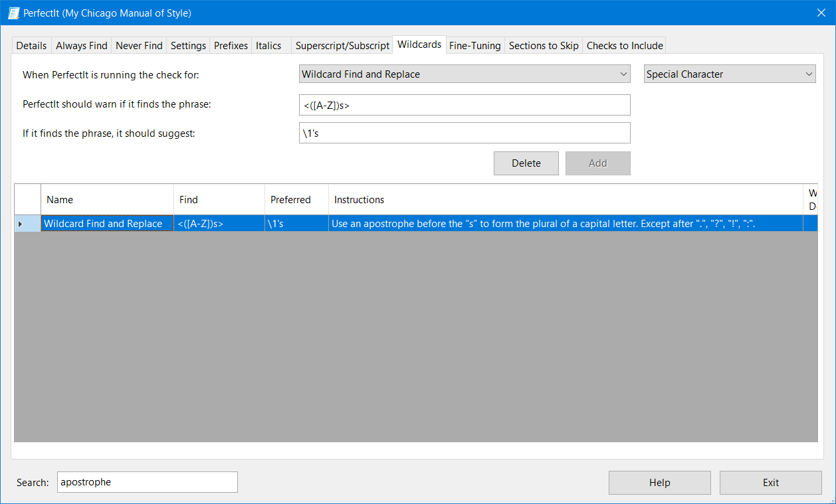
Task: Click the disabled Add button
Action: point(598,163)
